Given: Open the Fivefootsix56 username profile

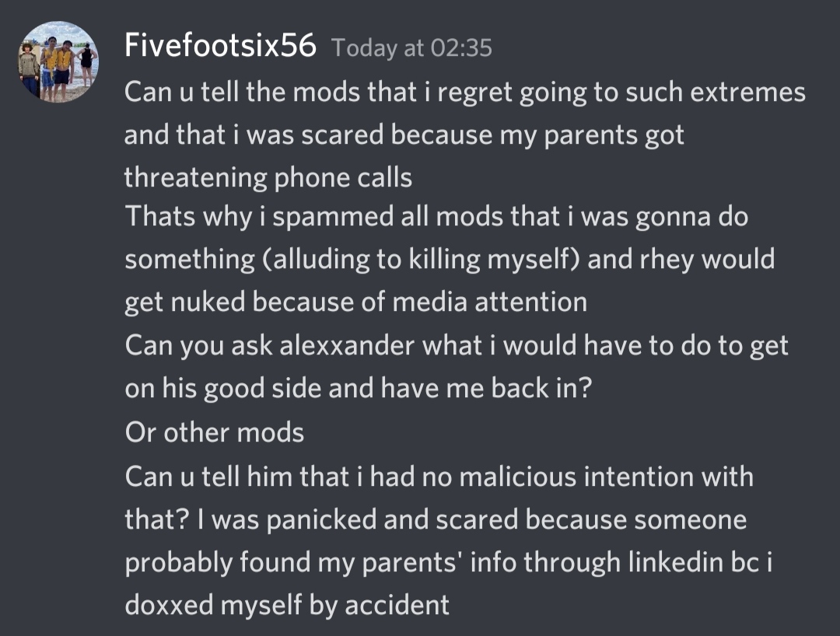Looking at the screenshot, I should pyautogui.click(x=220, y=47).
